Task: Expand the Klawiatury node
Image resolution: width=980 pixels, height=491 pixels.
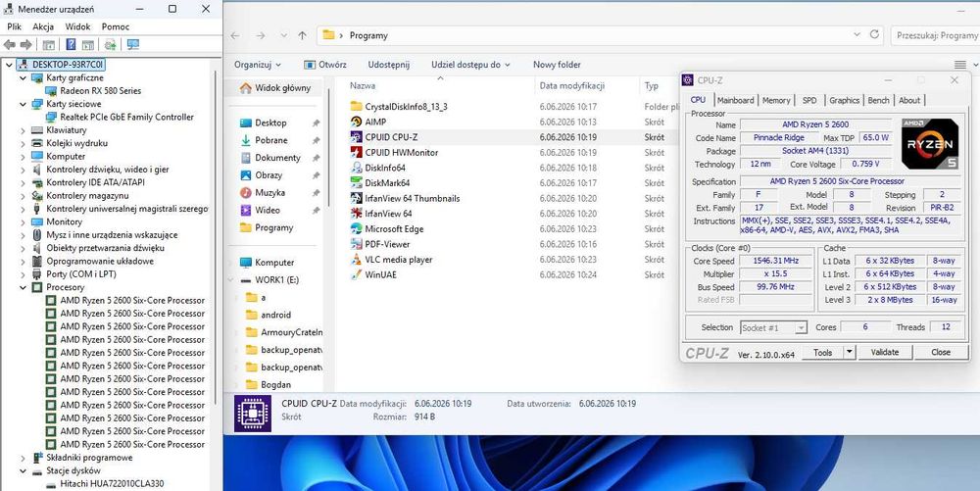Action: click(24, 130)
